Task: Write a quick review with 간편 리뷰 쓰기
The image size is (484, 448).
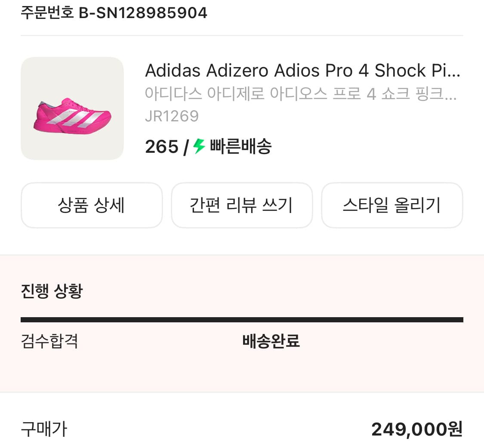Action: click(x=242, y=205)
